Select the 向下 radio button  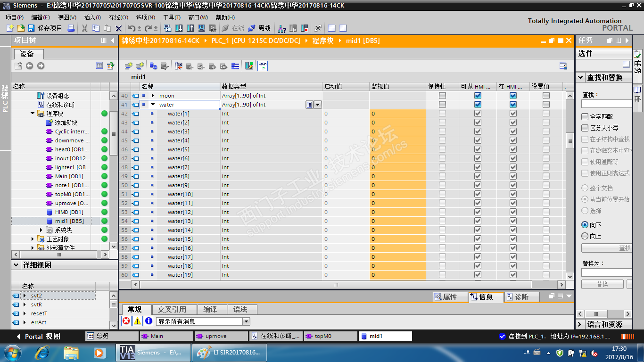[x=585, y=225]
